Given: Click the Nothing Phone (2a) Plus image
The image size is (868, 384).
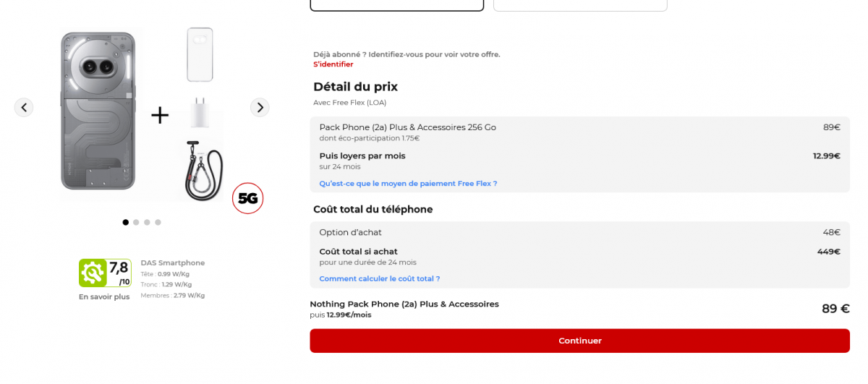Looking at the screenshot, I should (98, 111).
